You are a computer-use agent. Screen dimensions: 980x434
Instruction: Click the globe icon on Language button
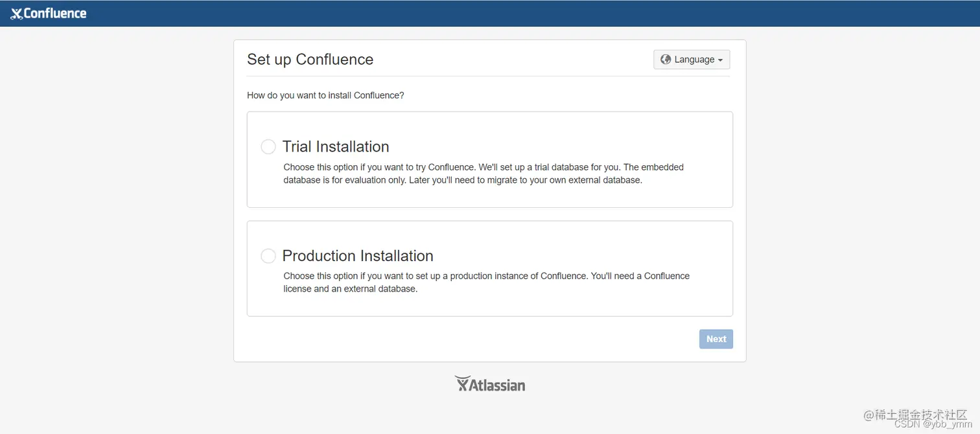click(665, 60)
